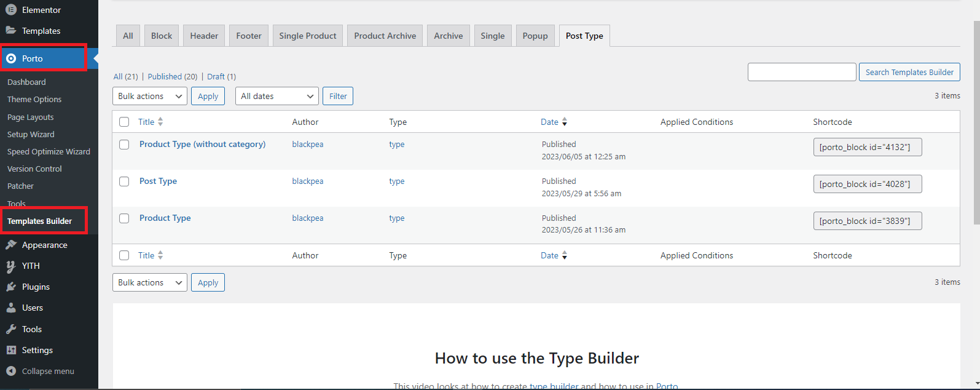The height and width of the screenshot is (390, 980).
Task: Click the Appearance paintbrush icon
Action: (11, 245)
